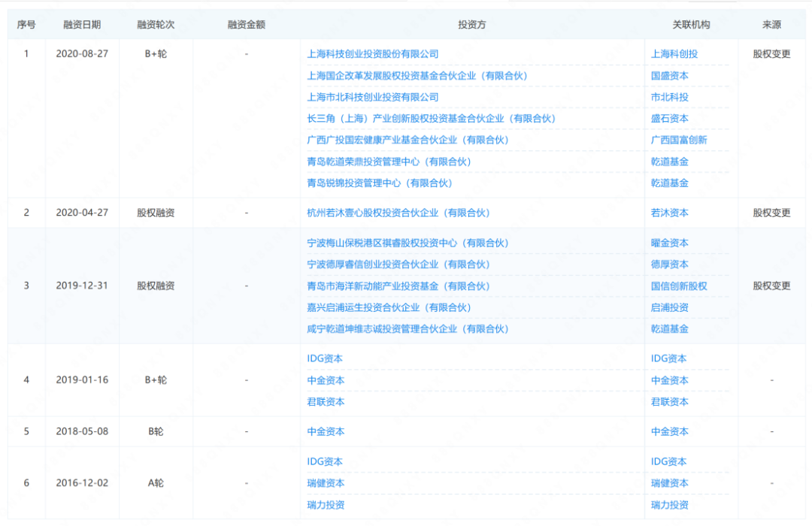Screen dimensions: 812x526
Task: Click related institution 国盛资本
Action: (x=670, y=76)
